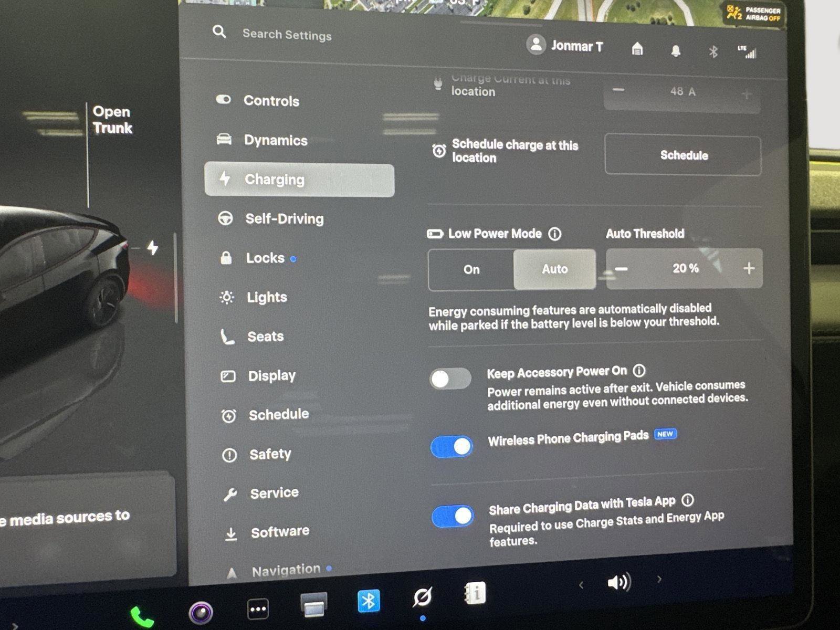Tap the Jonmar T profile name
This screenshot has width=840, height=630.
[x=576, y=46]
